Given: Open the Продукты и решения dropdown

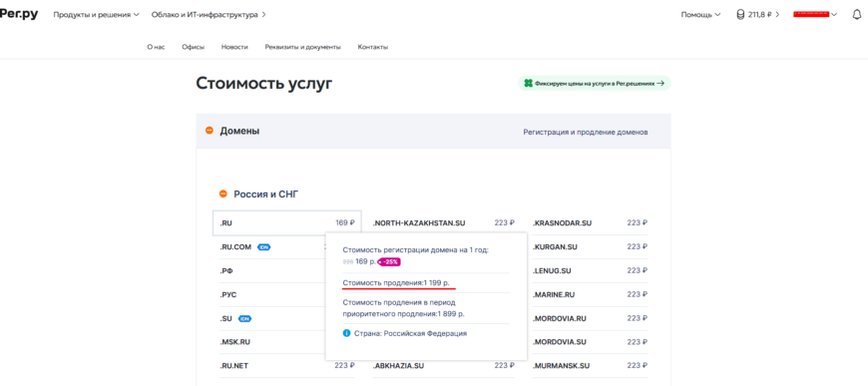Looking at the screenshot, I should pyautogui.click(x=97, y=15).
